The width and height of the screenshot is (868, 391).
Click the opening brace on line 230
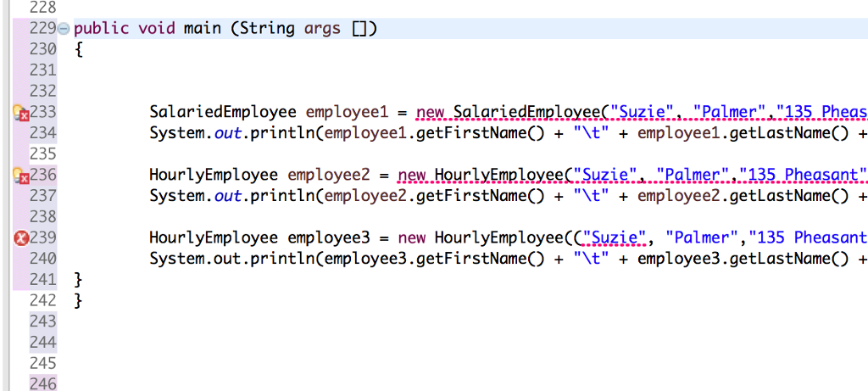click(78, 50)
